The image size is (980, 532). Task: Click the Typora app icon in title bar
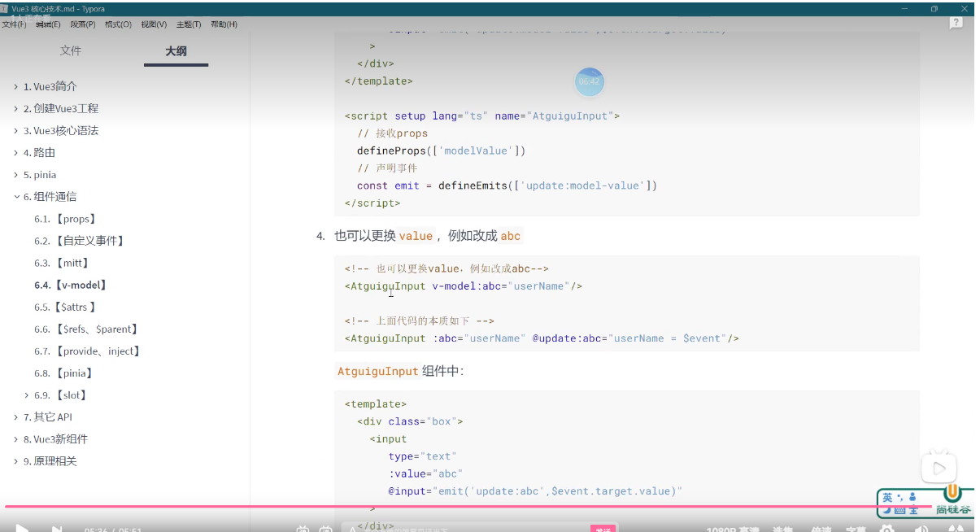5,8
